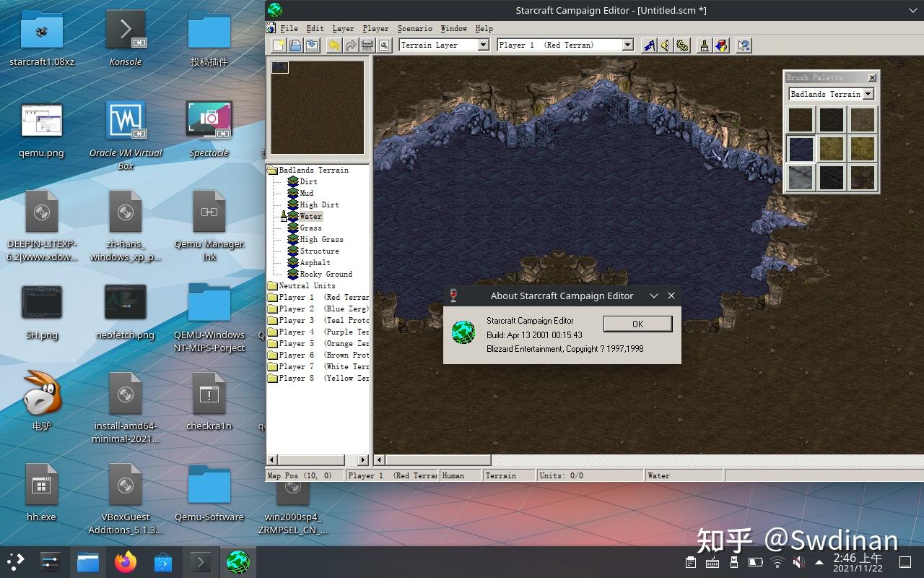
Task: Select Mud terrain in the tree
Action: point(307,194)
